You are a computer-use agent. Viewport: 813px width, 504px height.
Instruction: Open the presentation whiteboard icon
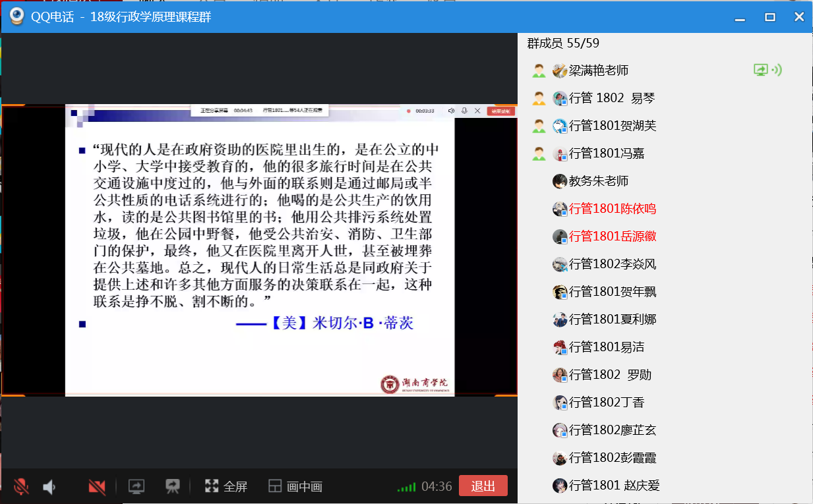173,487
